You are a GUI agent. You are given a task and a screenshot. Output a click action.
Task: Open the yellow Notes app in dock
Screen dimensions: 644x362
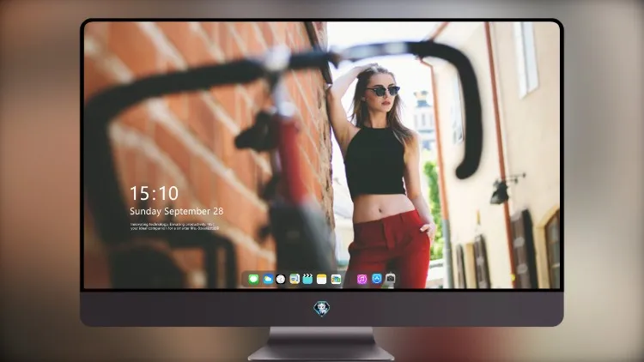322,279
